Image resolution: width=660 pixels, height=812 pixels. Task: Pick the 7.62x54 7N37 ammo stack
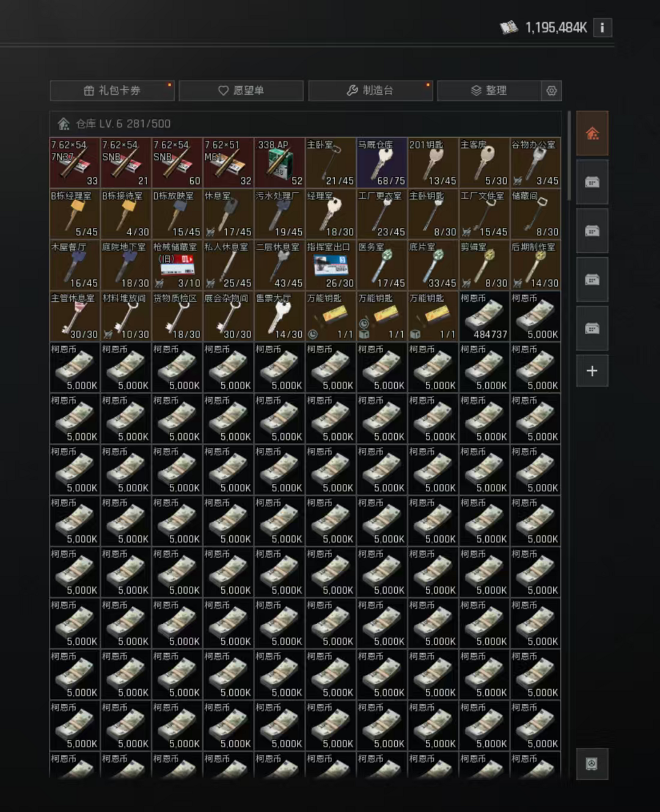pyautogui.click(x=75, y=163)
